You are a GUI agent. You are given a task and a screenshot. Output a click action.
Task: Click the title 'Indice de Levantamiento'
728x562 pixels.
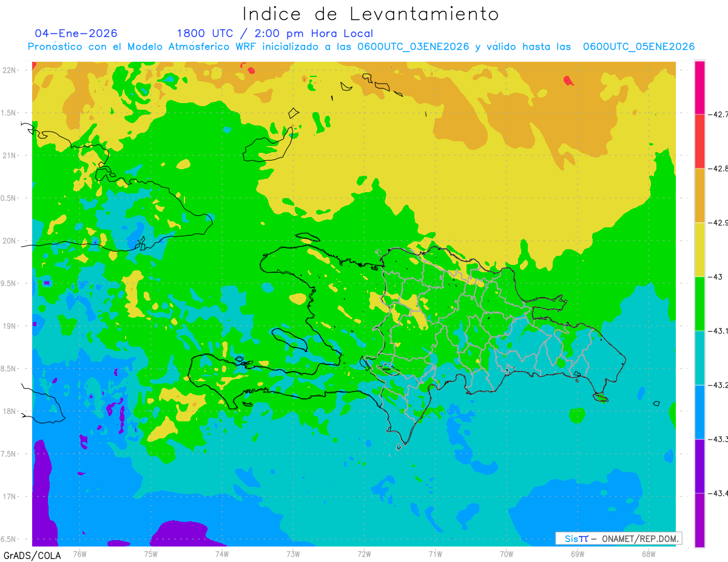pos(370,14)
